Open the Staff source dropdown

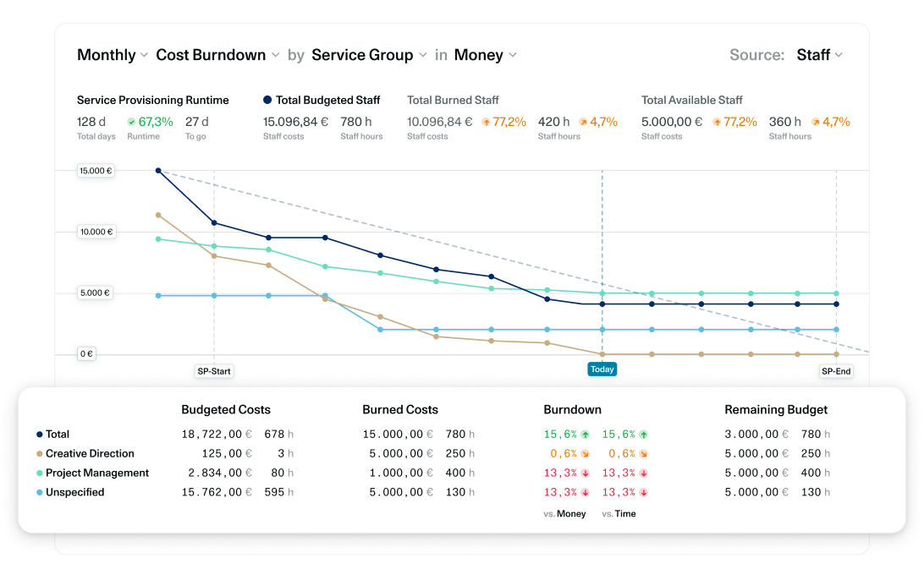coord(820,55)
